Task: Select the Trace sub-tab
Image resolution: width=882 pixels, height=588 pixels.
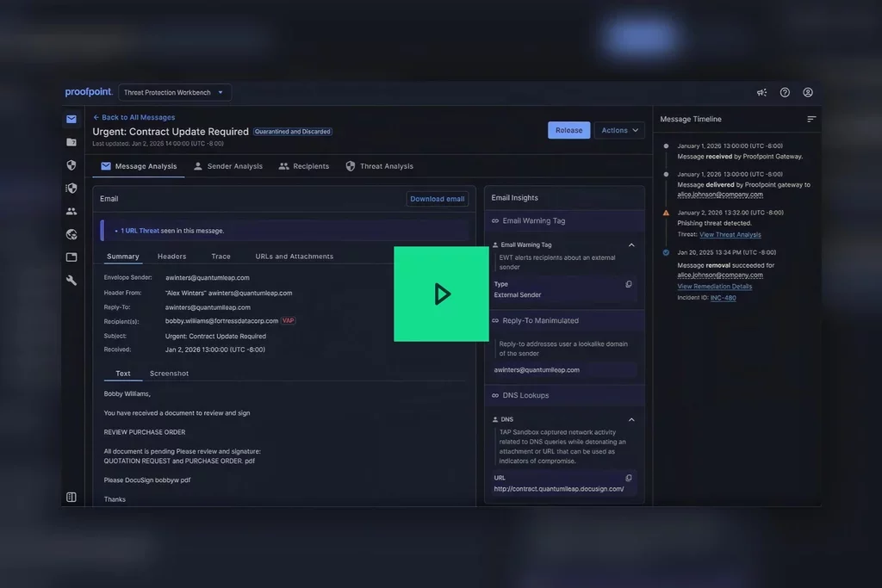Action: [221, 257]
